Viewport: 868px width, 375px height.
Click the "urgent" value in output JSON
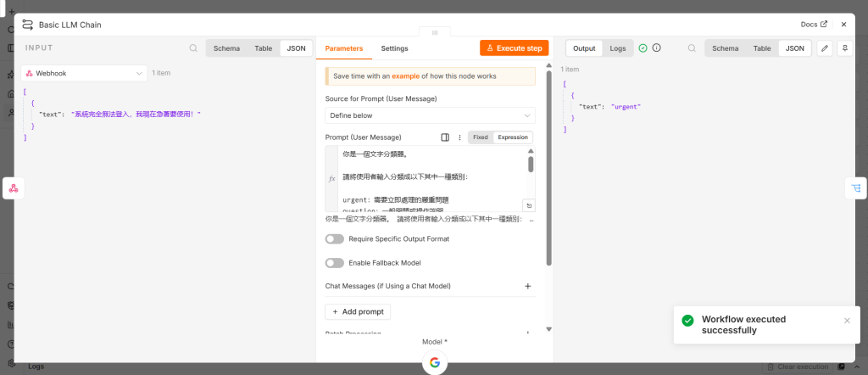tap(626, 106)
